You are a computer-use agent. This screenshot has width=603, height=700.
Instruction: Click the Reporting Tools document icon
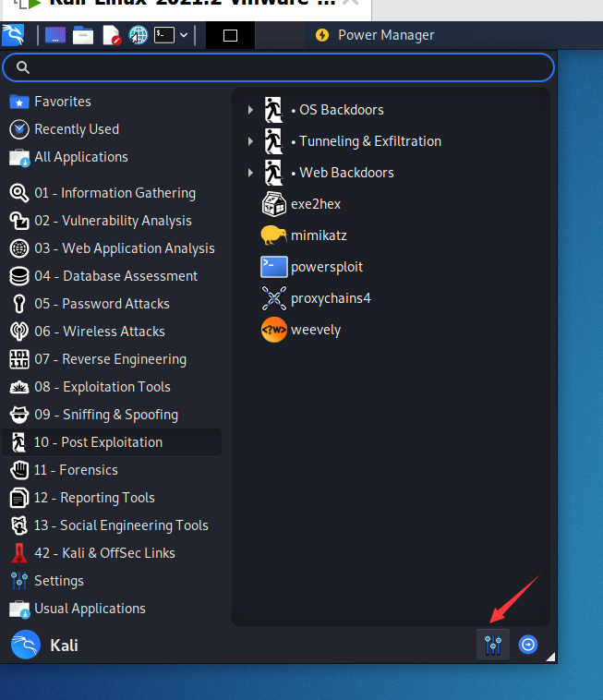point(18,498)
